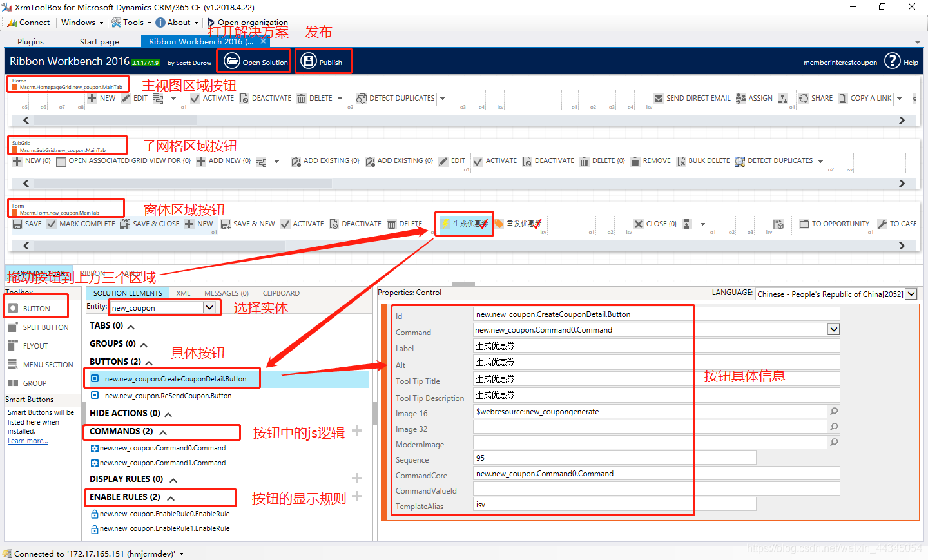This screenshot has height=560, width=928.
Task: Switch to the Start page tab
Action: point(99,41)
